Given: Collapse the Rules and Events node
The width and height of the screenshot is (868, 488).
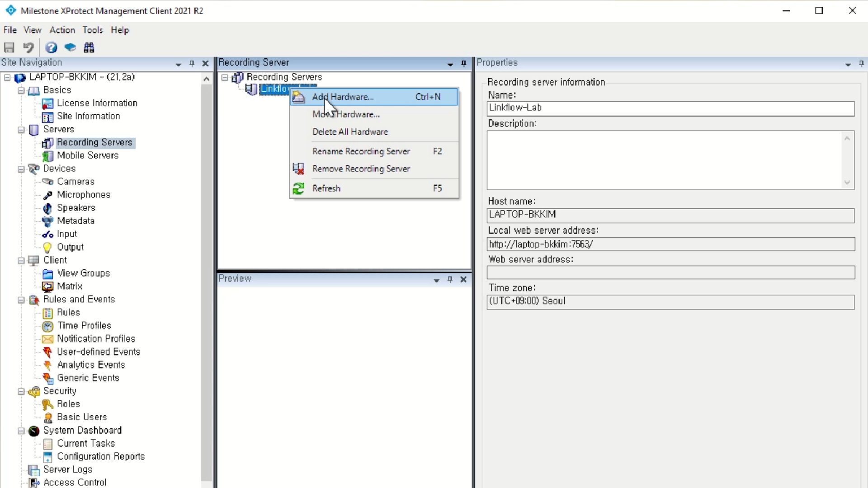Looking at the screenshot, I should click(x=21, y=300).
